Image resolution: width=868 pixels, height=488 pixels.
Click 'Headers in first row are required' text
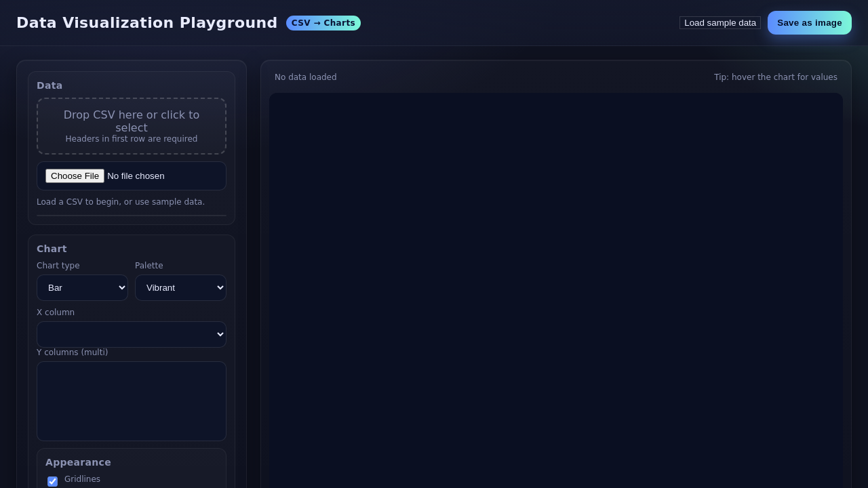(132, 139)
